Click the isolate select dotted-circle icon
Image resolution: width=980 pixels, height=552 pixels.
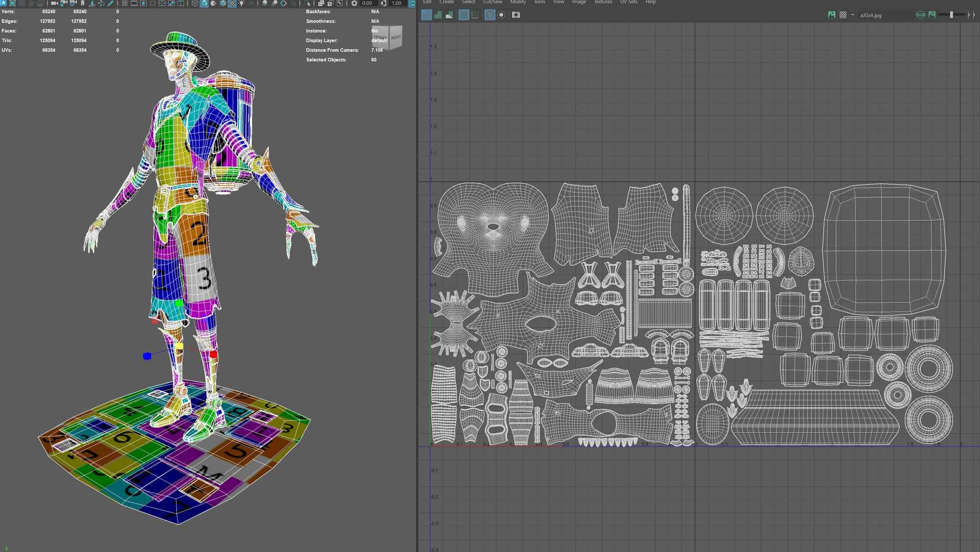501,15
